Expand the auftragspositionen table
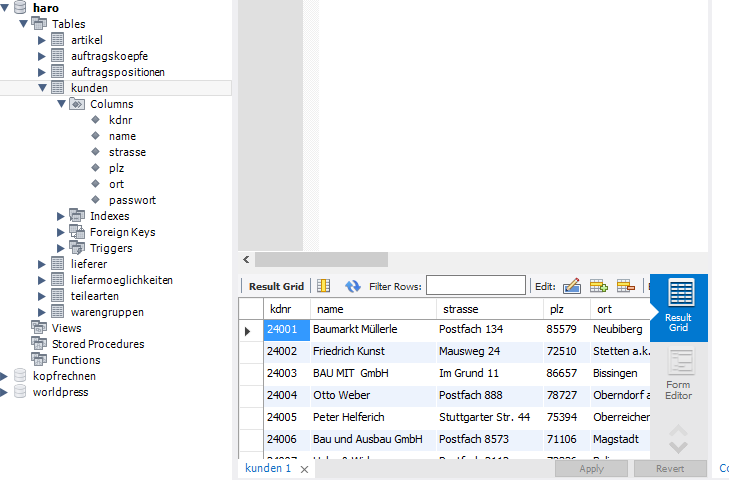The height and width of the screenshot is (480, 729). point(42,72)
